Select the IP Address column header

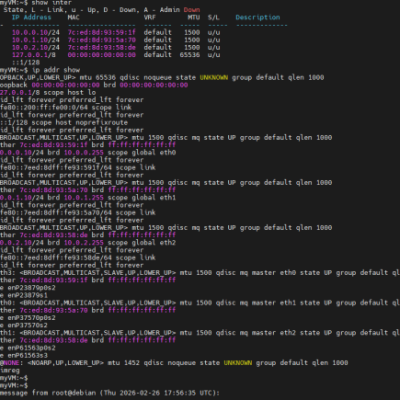pos(32,17)
